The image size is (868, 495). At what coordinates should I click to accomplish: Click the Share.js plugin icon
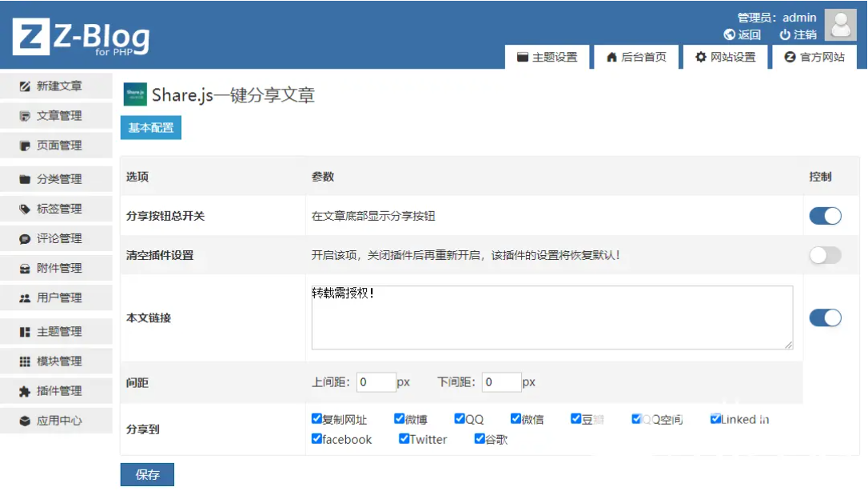(x=135, y=94)
